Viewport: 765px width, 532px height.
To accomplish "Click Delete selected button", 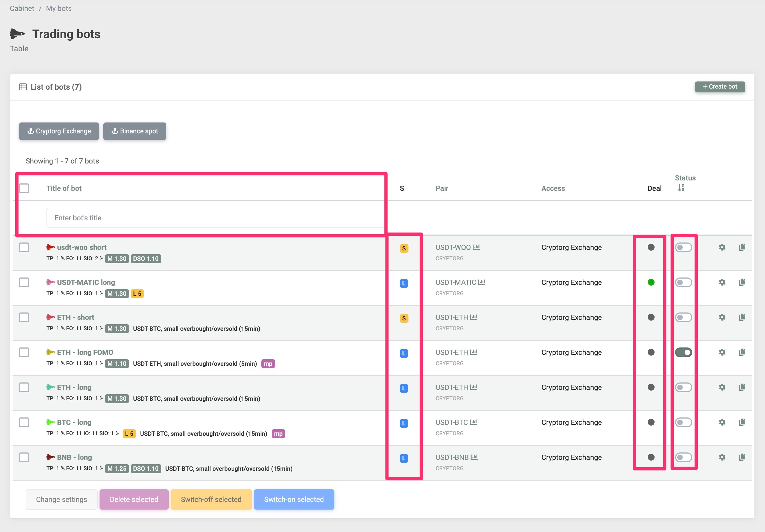I will click(134, 499).
